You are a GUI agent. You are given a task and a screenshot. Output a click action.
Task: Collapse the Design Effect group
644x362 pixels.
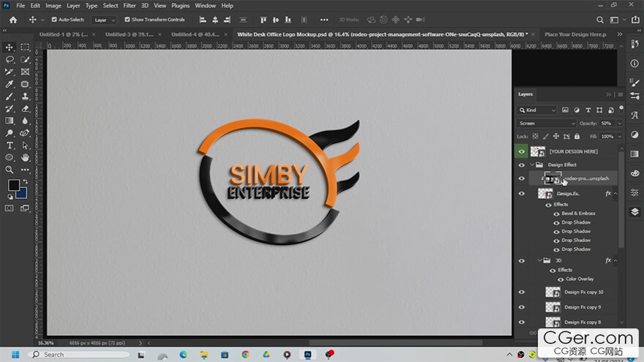(532, 165)
